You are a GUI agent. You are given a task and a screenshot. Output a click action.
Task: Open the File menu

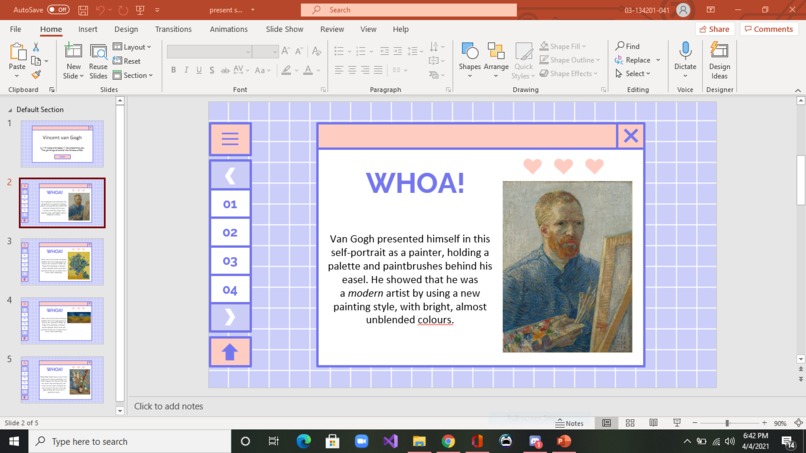15,29
